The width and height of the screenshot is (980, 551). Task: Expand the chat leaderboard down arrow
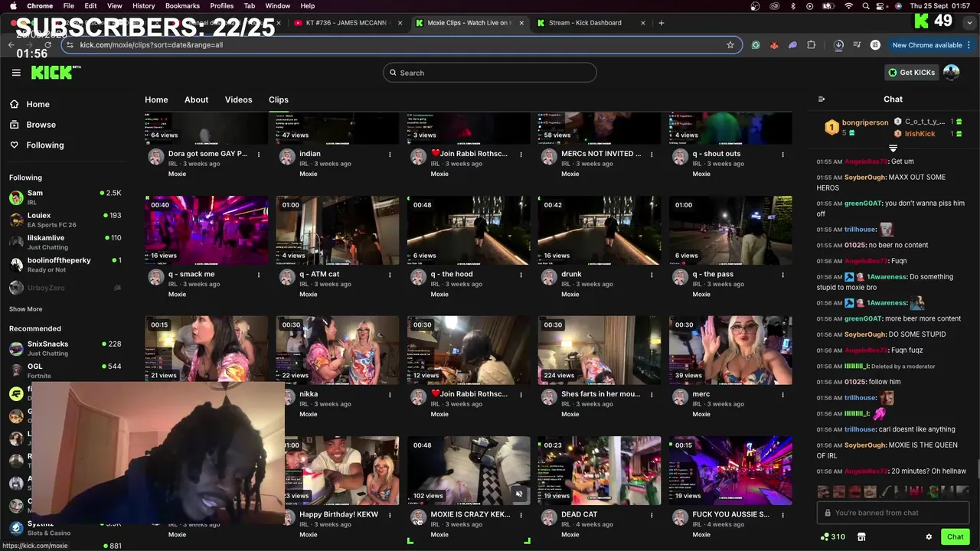coord(893,148)
